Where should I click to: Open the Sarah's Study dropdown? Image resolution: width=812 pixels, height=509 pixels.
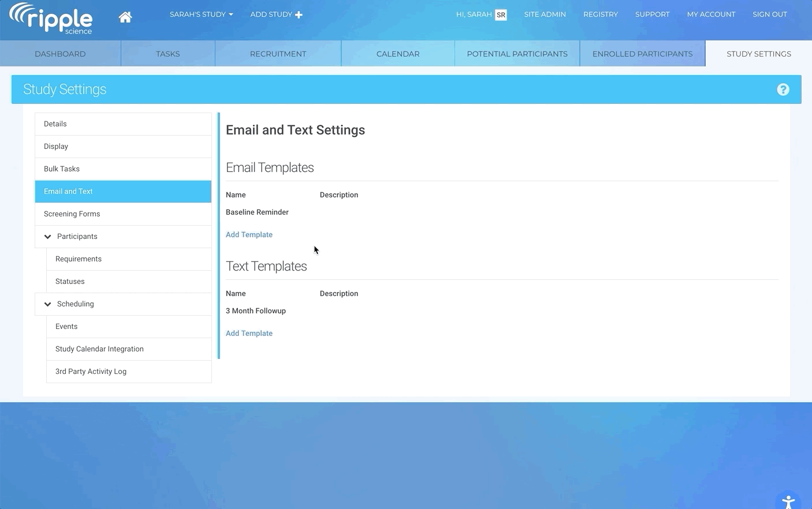click(201, 14)
